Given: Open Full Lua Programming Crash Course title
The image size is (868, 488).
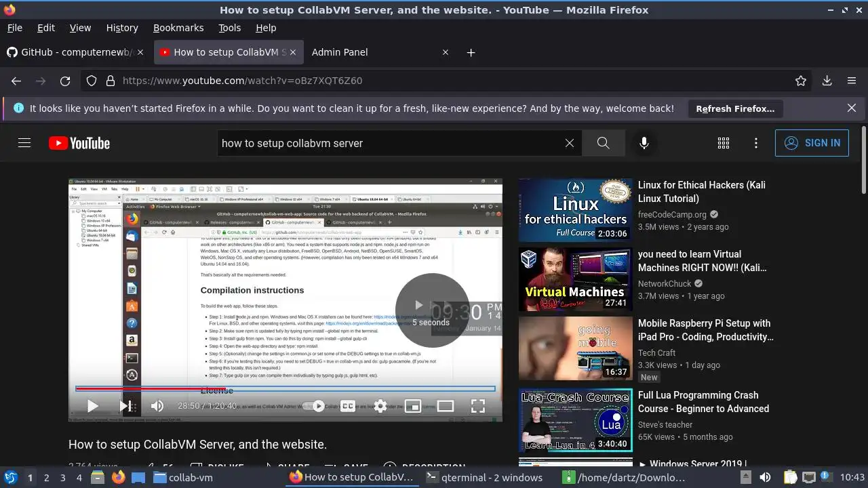Looking at the screenshot, I should (703, 402).
